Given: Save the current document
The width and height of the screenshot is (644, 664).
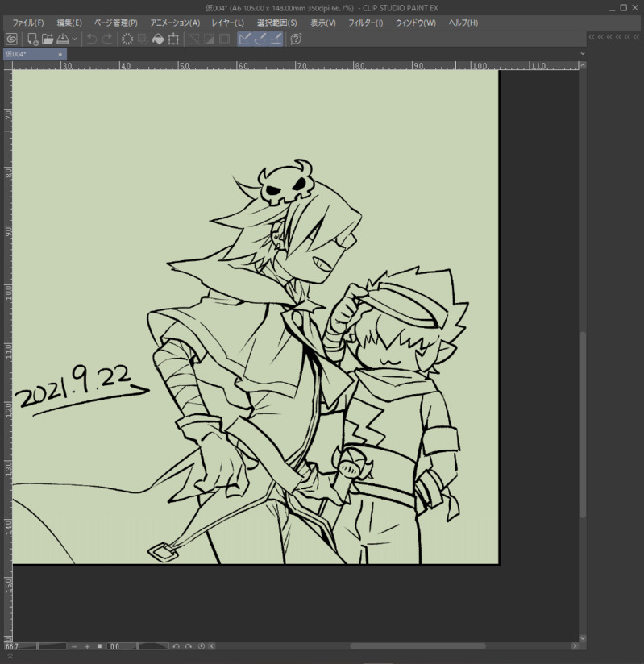Looking at the screenshot, I should click(63, 39).
